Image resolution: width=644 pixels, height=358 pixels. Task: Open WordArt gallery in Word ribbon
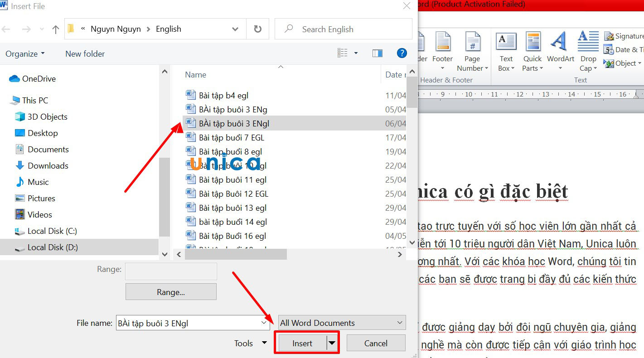pos(560,51)
